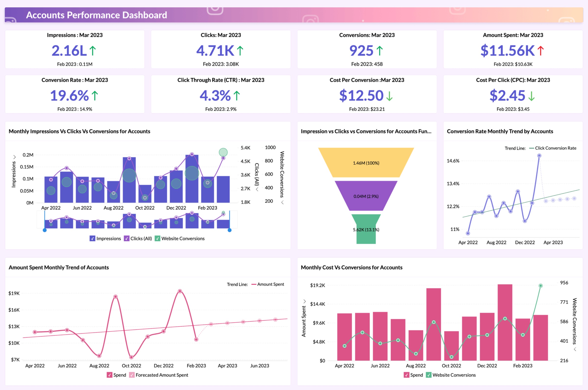The width and height of the screenshot is (588, 390).
Task: Expand the chevron above the Impressions axis label
Action: tap(14, 157)
